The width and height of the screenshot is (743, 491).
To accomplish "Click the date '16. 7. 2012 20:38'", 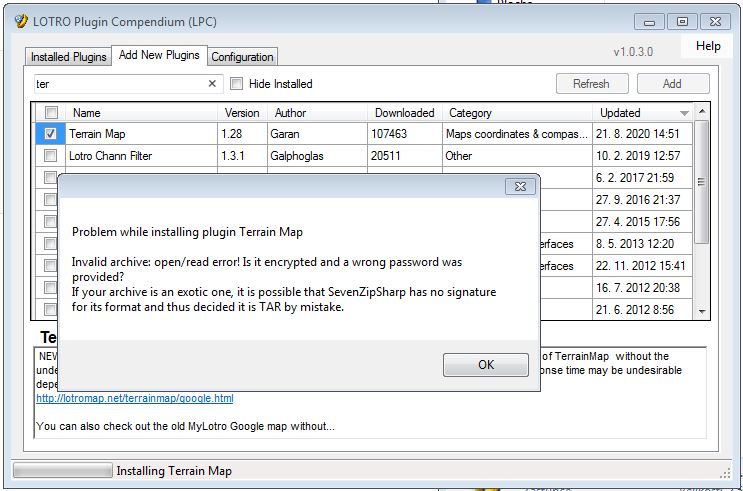I will click(638, 288).
